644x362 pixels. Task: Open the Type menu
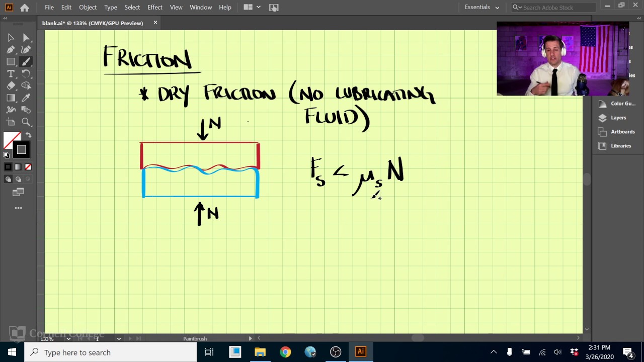tap(111, 8)
